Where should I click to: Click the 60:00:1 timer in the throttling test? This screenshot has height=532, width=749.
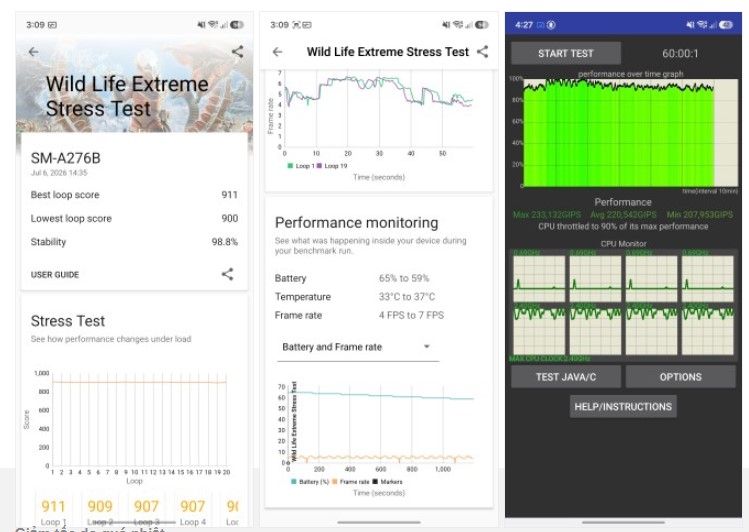point(680,53)
